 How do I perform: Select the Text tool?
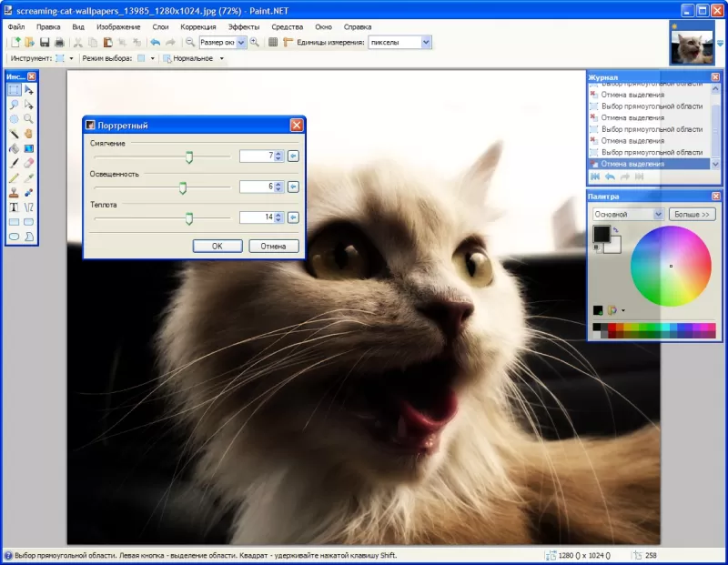point(14,207)
